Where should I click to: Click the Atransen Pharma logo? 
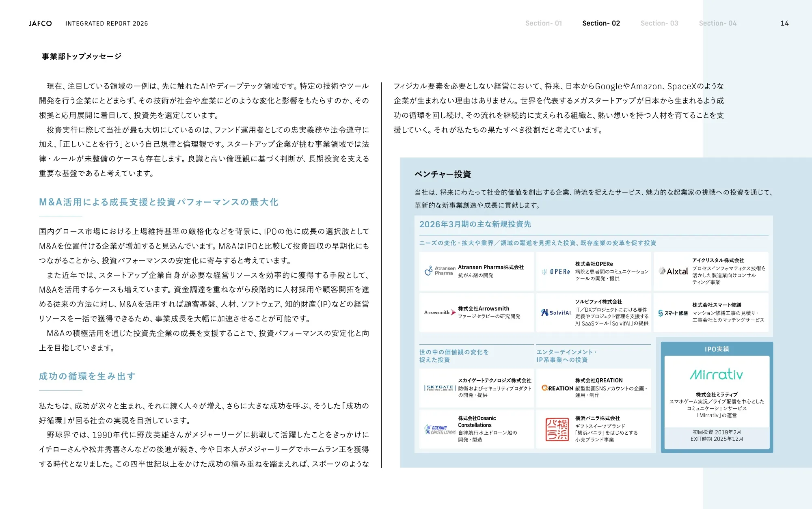(440, 271)
